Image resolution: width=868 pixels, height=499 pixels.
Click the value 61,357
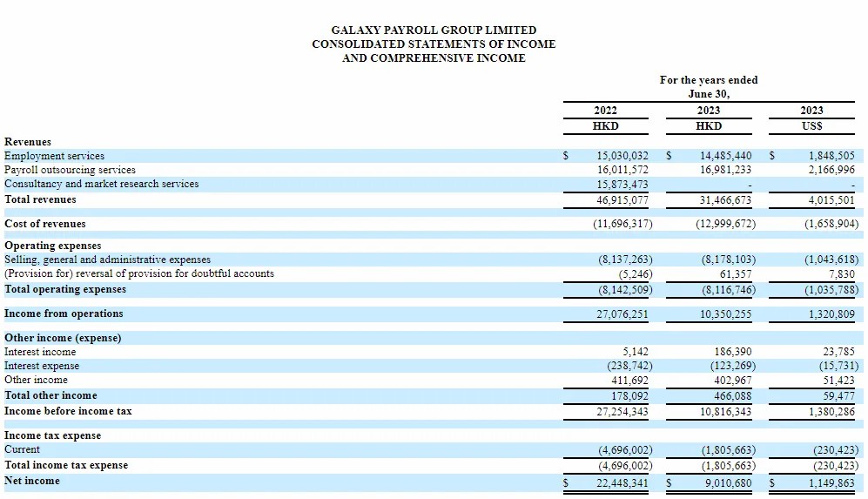(736, 274)
